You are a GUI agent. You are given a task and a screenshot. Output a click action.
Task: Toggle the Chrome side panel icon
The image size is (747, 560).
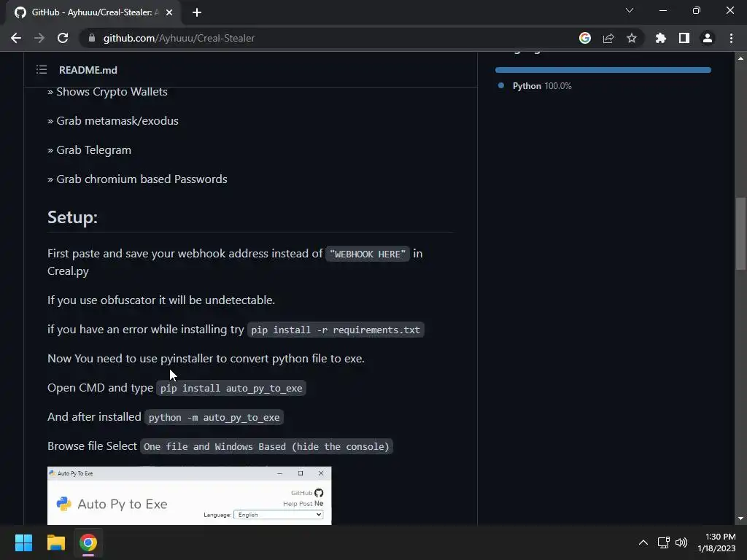click(684, 38)
